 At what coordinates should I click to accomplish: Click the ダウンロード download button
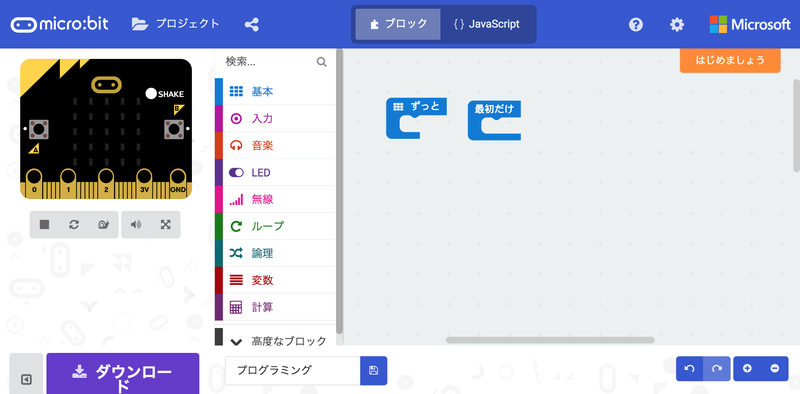tap(123, 374)
